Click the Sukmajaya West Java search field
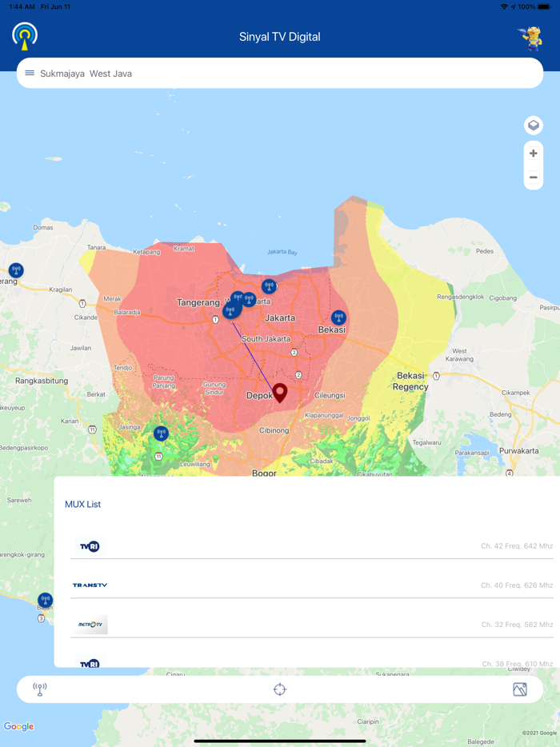The image size is (560, 747). click(280, 73)
